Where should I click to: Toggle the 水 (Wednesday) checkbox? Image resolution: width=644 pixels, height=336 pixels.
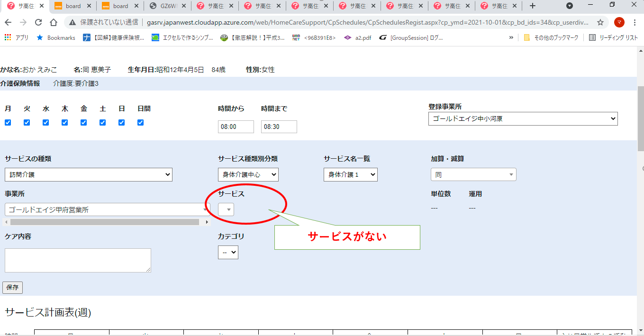click(45, 122)
